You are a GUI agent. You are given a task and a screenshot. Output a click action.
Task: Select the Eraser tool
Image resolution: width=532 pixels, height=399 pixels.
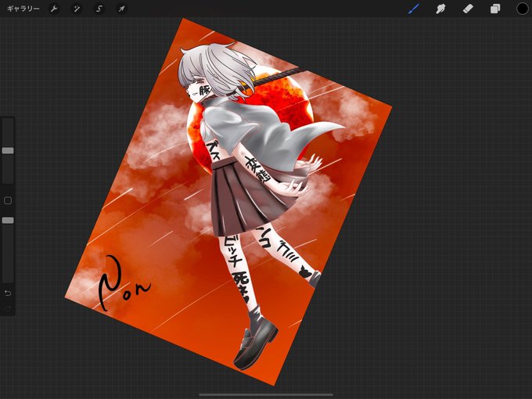click(468, 9)
